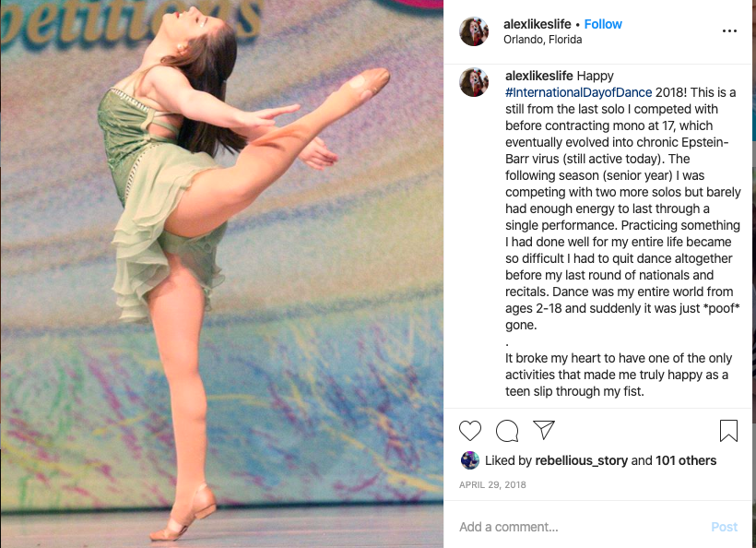Screen dimensions: 756x548
Task: Open the #InternationalDayofDance hashtag
Action: 579,92
